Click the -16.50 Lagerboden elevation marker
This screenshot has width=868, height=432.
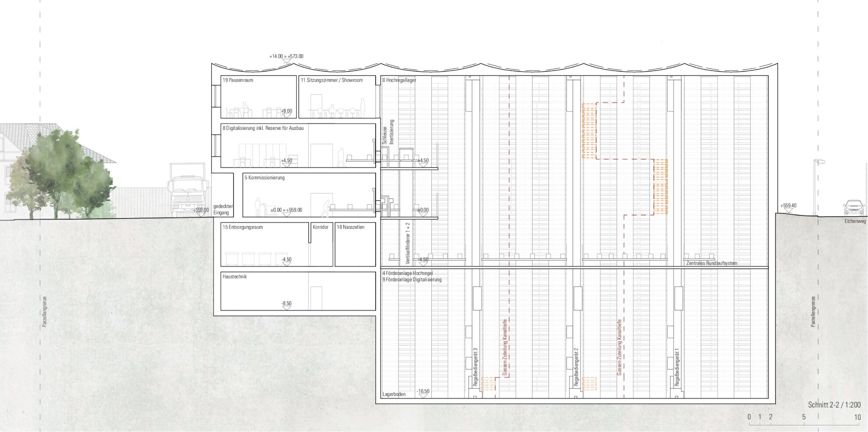tap(423, 392)
